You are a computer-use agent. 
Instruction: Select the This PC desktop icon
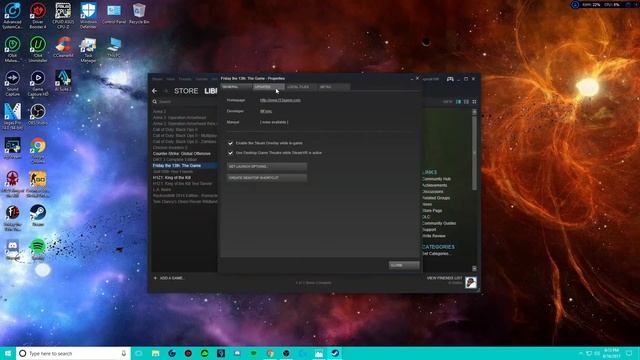(x=114, y=47)
